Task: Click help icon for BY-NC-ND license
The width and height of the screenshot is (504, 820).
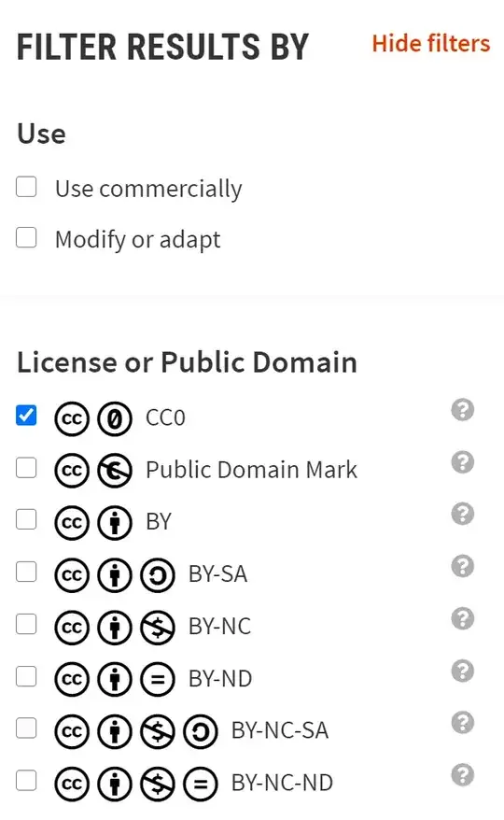Action: click(x=462, y=775)
